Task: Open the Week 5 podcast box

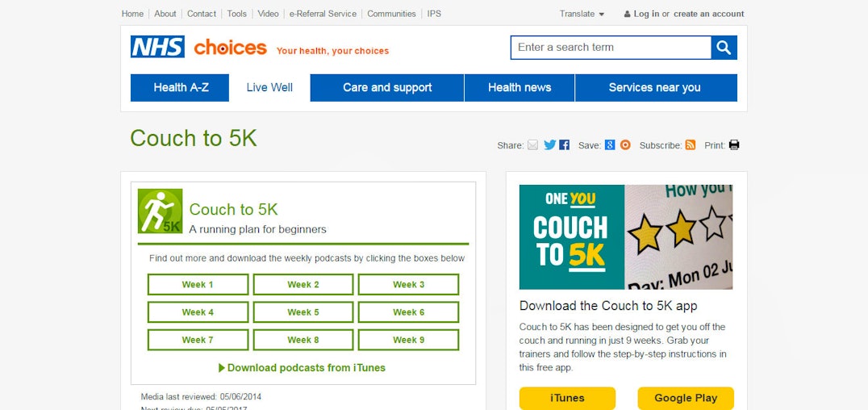Action: point(303,312)
